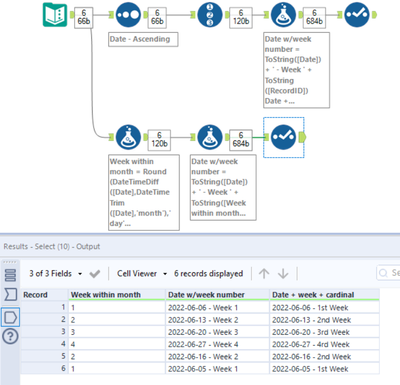The width and height of the screenshot is (400, 385).
Task: Open the results messages list icon
Action: click(11, 275)
